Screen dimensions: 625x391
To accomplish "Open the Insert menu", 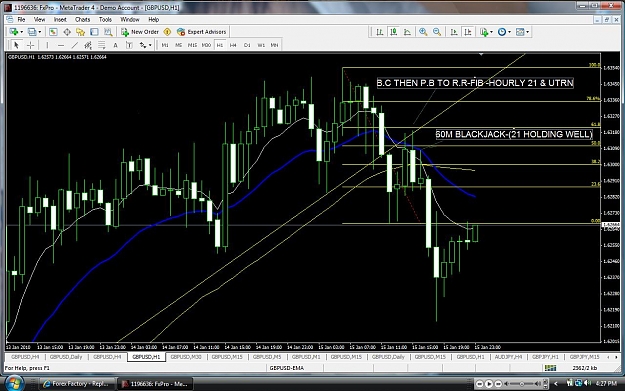I will point(60,20).
